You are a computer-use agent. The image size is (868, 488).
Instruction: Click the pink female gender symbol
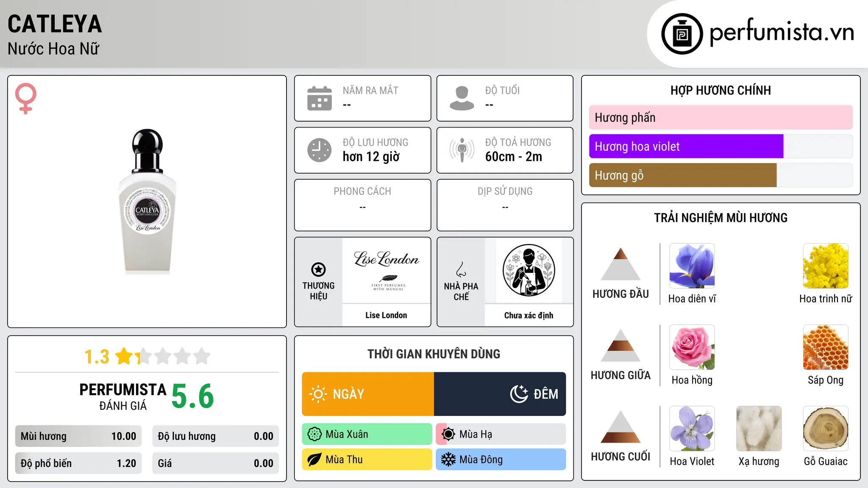pyautogui.click(x=25, y=98)
